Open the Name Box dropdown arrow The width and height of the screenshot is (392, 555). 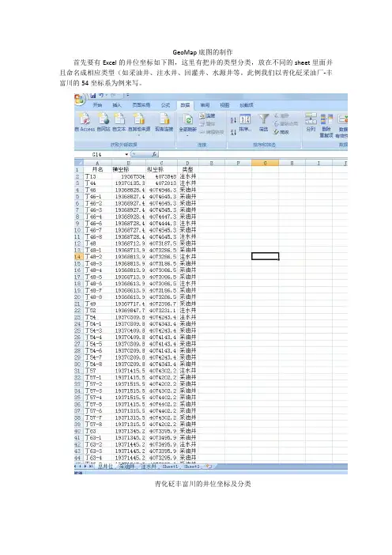pyautogui.click(x=126, y=155)
